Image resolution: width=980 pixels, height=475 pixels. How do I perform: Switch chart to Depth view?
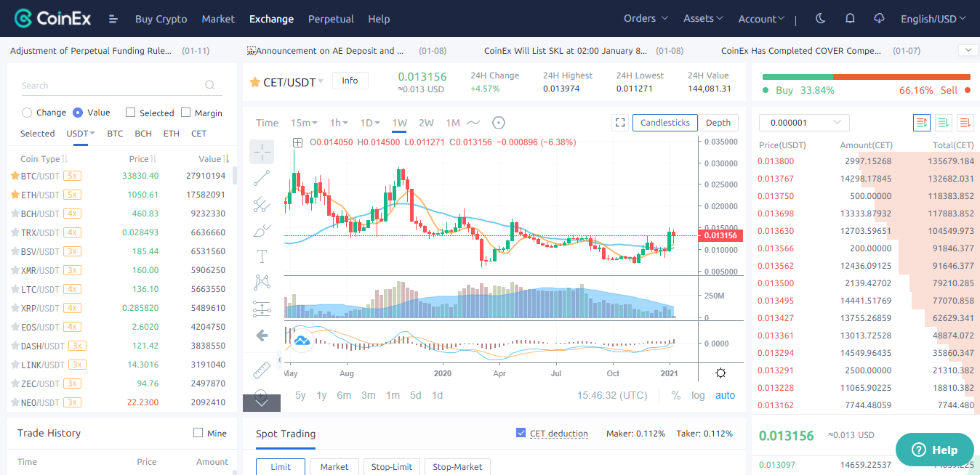(x=718, y=123)
